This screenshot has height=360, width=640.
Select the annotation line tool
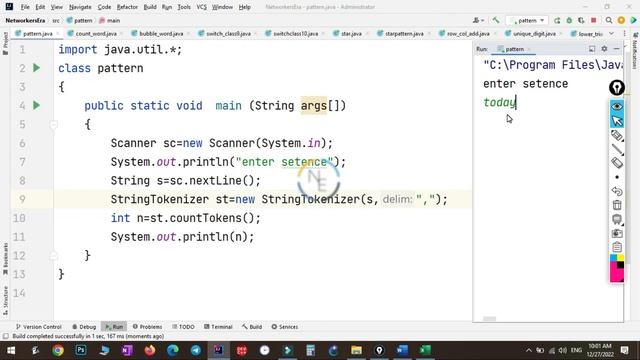click(x=617, y=149)
